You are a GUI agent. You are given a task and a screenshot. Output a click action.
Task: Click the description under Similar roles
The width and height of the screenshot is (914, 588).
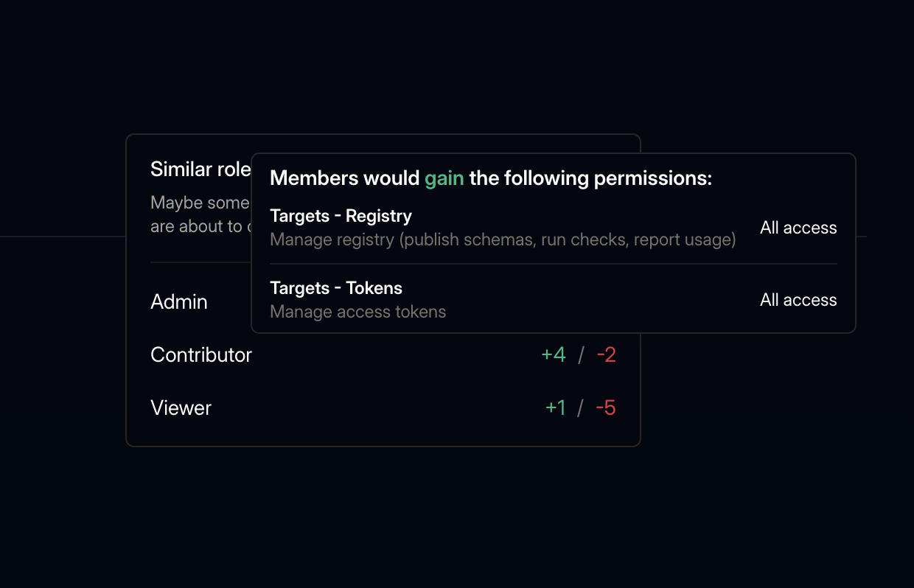click(200, 214)
